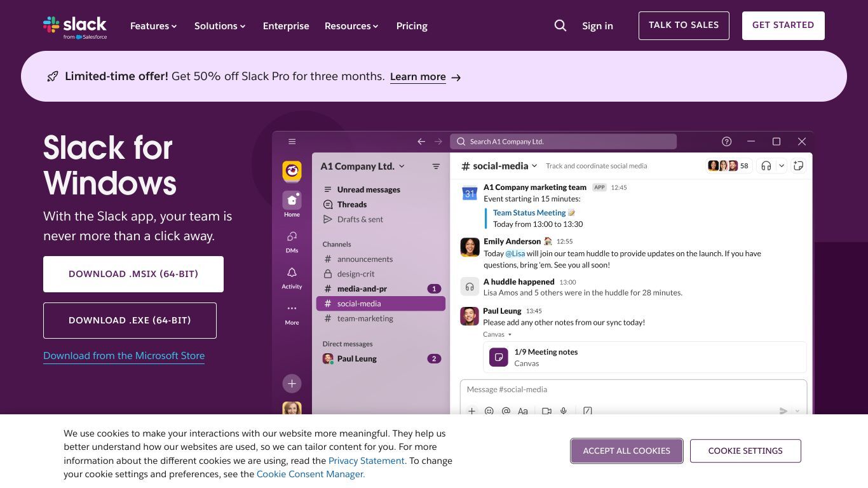868x488 pixels.
Task: Open Cookie Settings
Action: [x=745, y=451]
